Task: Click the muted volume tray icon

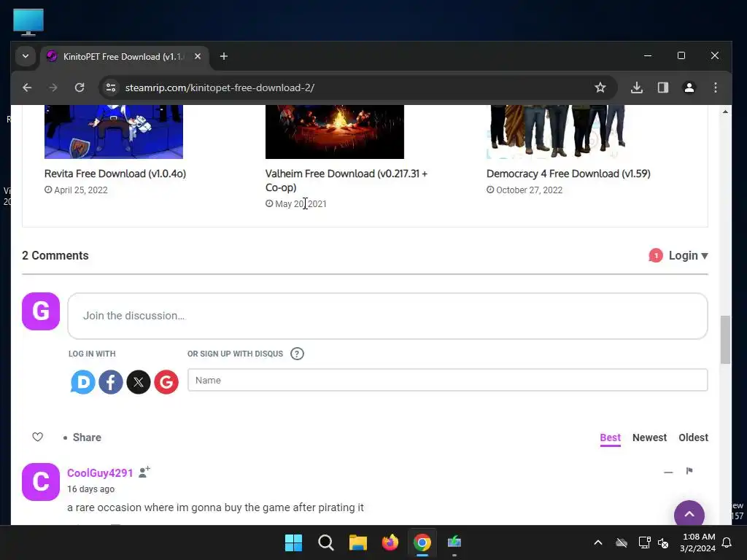Action: pyautogui.click(x=662, y=542)
